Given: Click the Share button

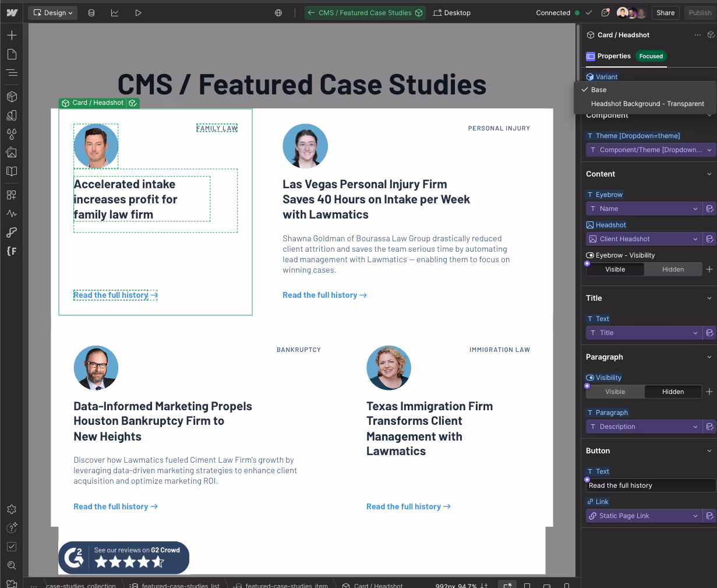Looking at the screenshot, I should point(665,12).
